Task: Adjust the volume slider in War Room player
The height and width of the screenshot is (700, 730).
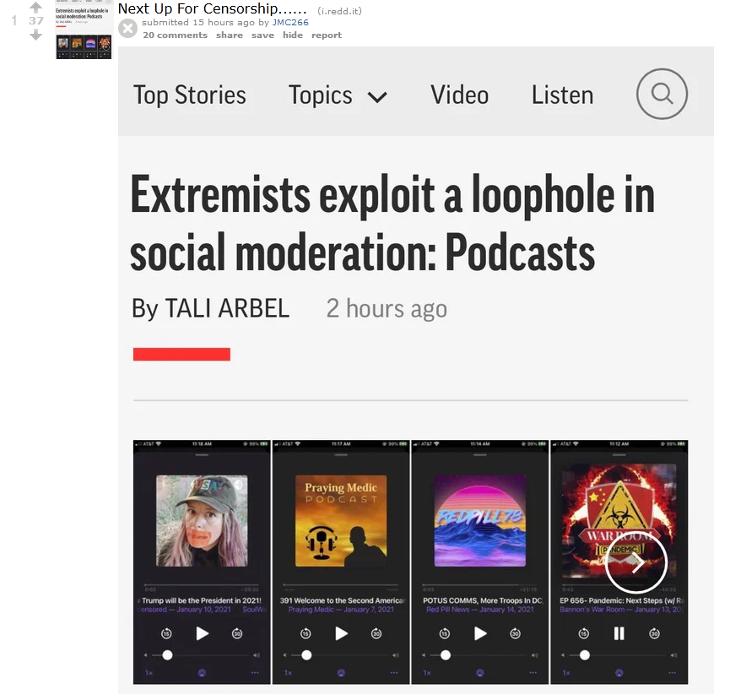Action: click(619, 655)
